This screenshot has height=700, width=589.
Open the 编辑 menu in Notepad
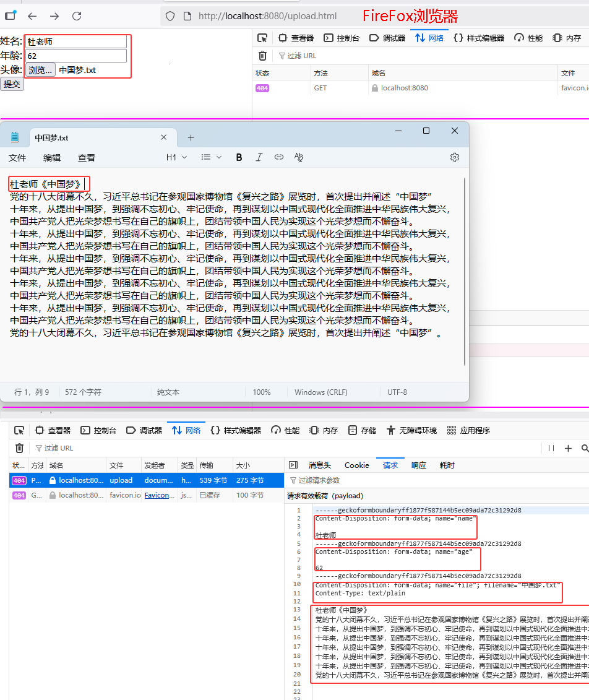click(x=52, y=158)
